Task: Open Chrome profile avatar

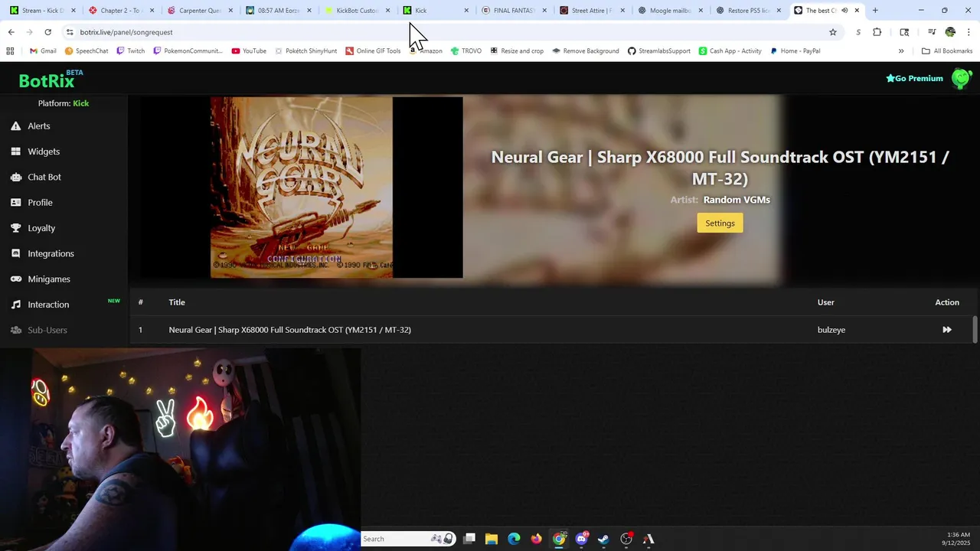Action: pyautogui.click(x=951, y=32)
